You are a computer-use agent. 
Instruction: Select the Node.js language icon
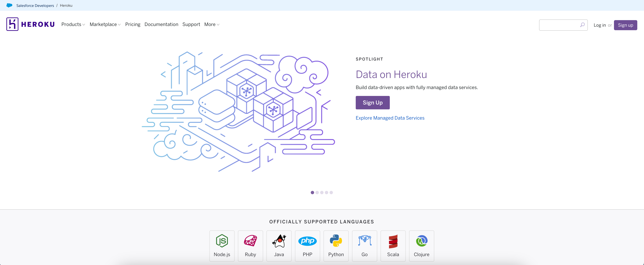(x=222, y=241)
